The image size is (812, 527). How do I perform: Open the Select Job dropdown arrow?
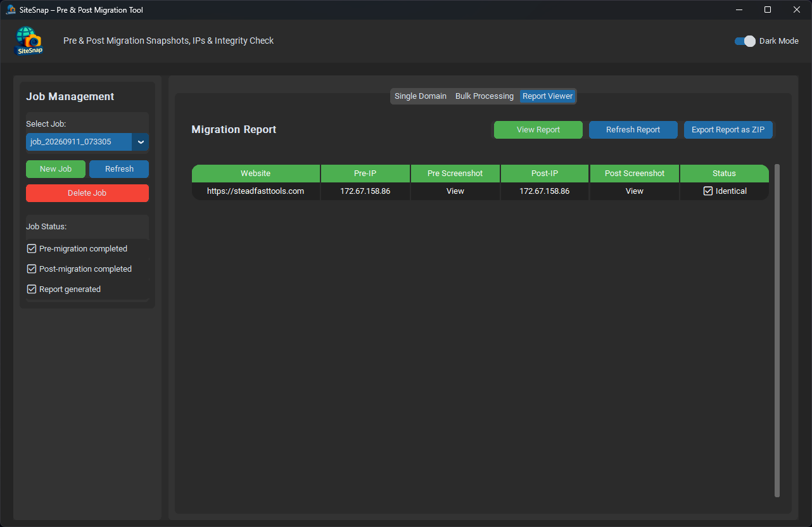141,142
